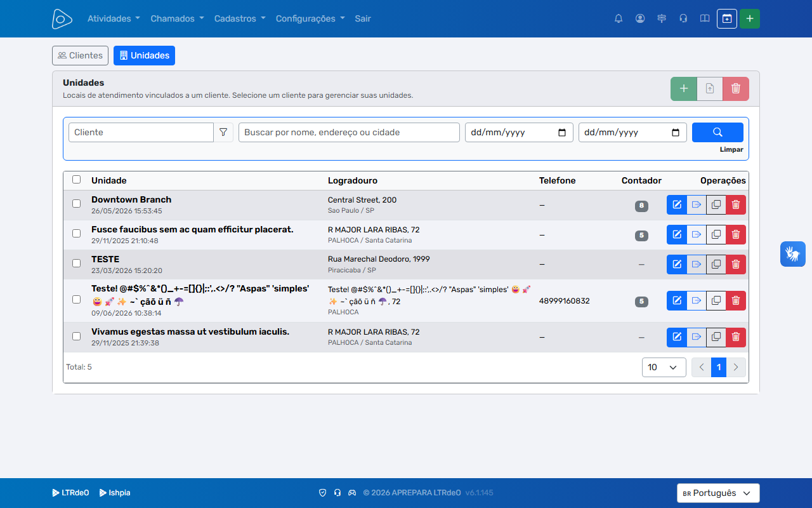Expand the Cadastros menu
The width and height of the screenshot is (812, 508).
pos(240,18)
